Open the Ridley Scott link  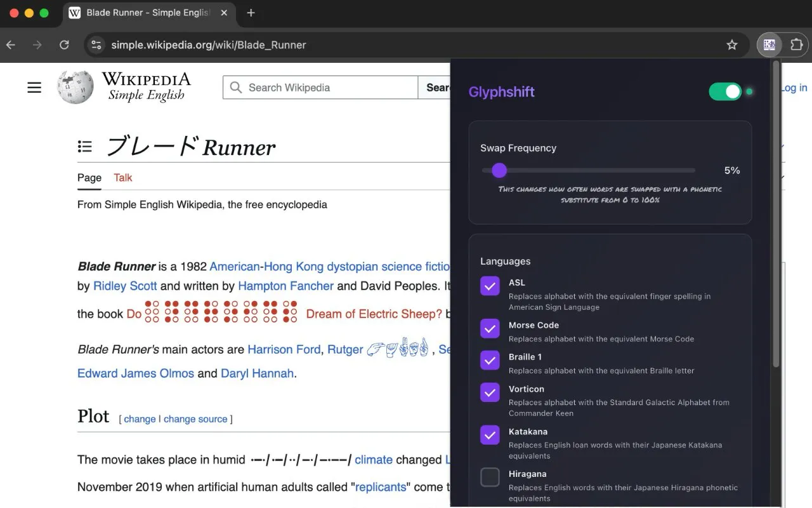(x=125, y=286)
